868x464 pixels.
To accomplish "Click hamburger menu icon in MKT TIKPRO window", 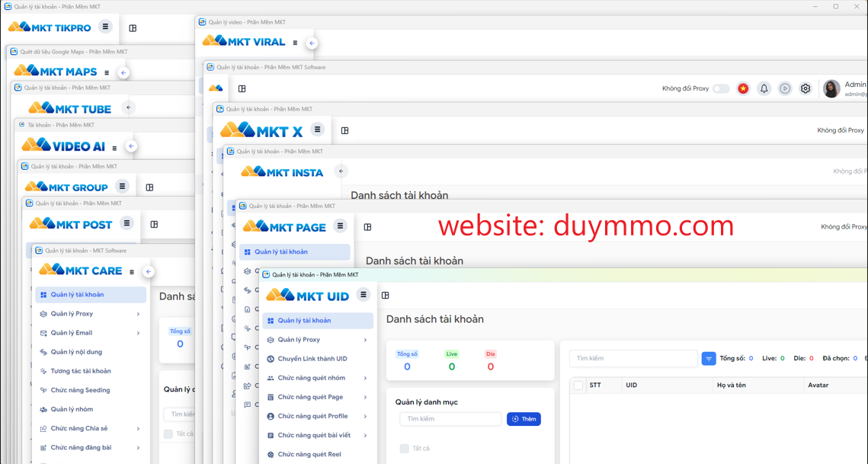I will (105, 26).
